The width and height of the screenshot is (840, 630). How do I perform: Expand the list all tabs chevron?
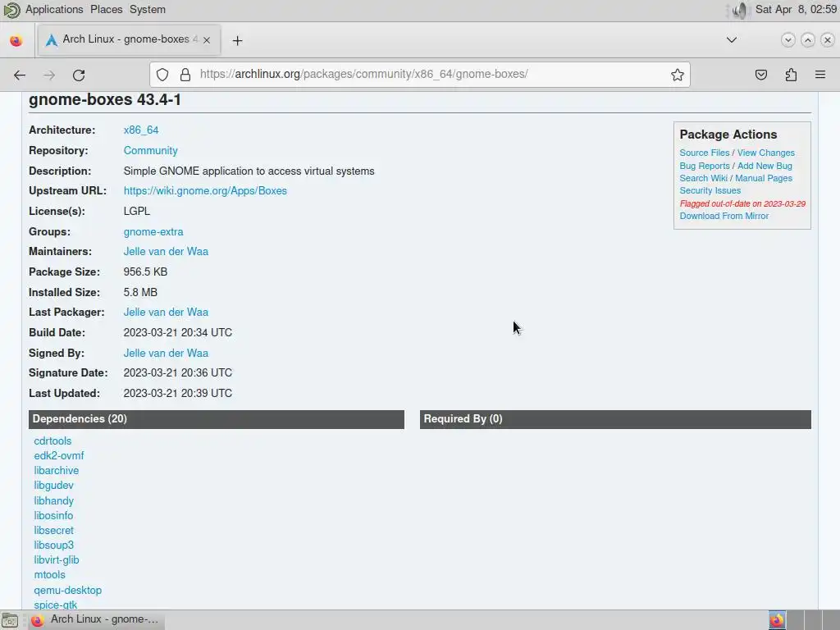coord(731,39)
